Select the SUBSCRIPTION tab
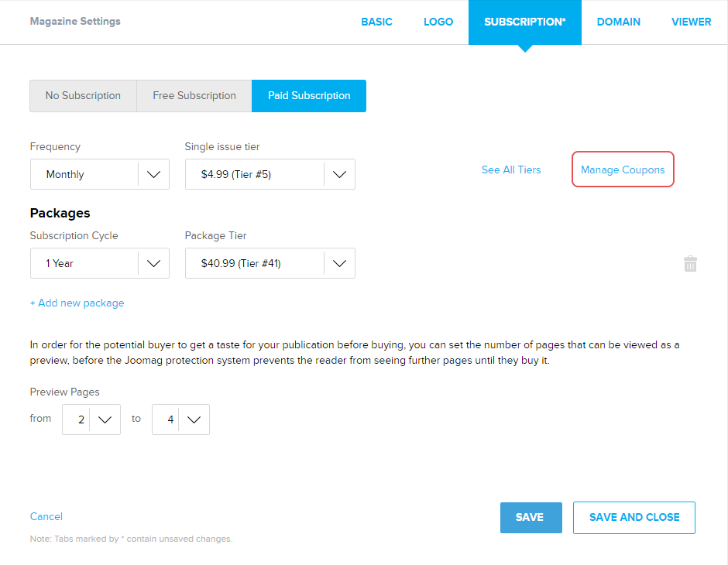Viewport: 728px width, 565px height. click(524, 22)
